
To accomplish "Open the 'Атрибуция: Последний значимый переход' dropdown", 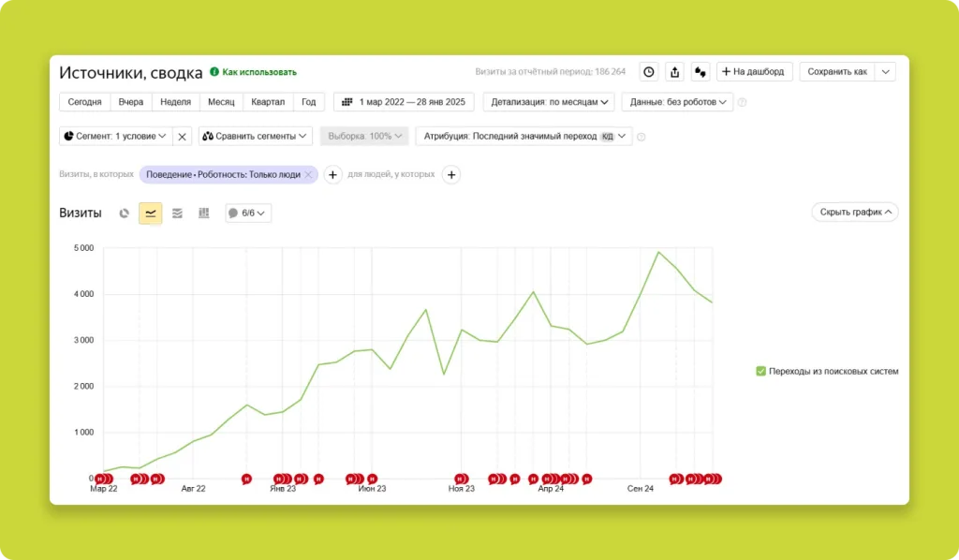I will pyautogui.click(x=524, y=137).
